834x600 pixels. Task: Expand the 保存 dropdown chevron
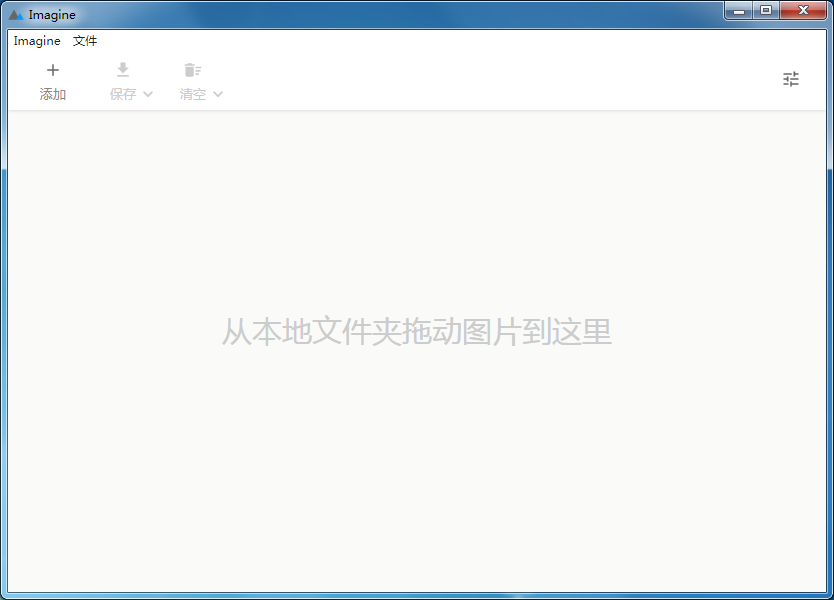148,94
